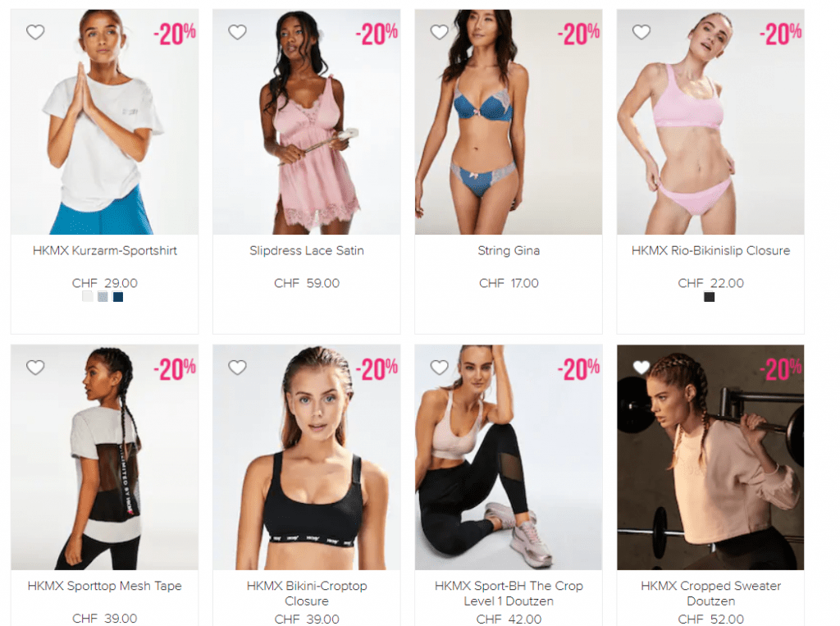Heart the HKMX Sport-BH The Crop item
This screenshot has height=626, width=840.
click(x=440, y=368)
